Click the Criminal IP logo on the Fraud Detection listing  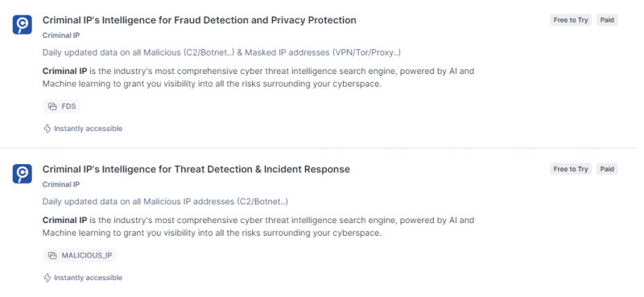click(23, 25)
